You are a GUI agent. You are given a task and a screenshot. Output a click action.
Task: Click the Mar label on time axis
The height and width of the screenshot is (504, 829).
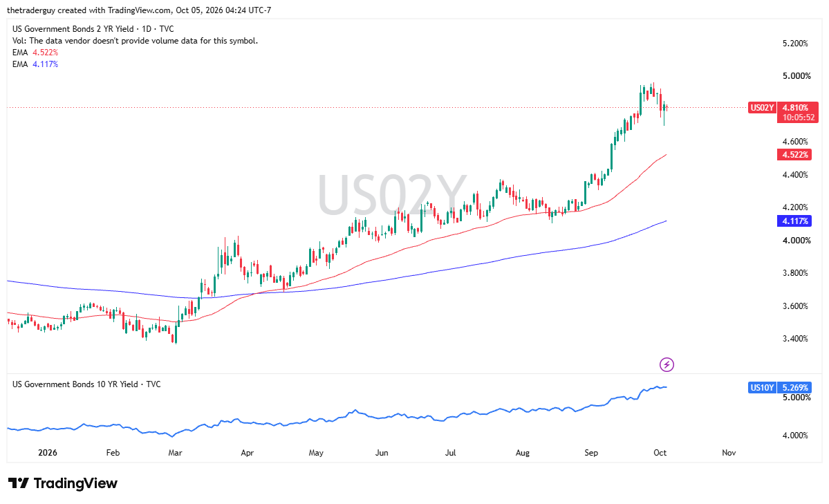click(x=175, y=453)
